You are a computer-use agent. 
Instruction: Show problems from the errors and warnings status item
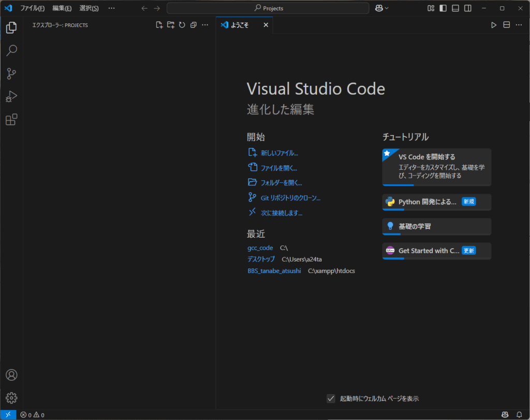33,415
